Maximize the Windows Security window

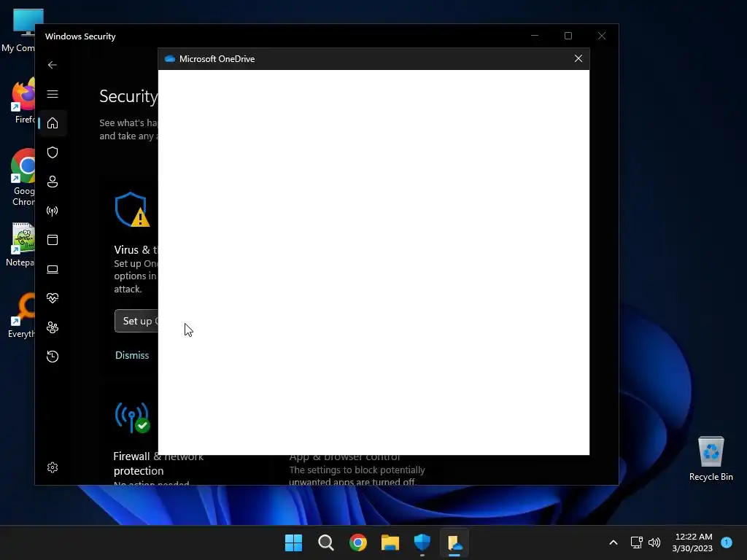pyautogui.click(x=568, y=36)
